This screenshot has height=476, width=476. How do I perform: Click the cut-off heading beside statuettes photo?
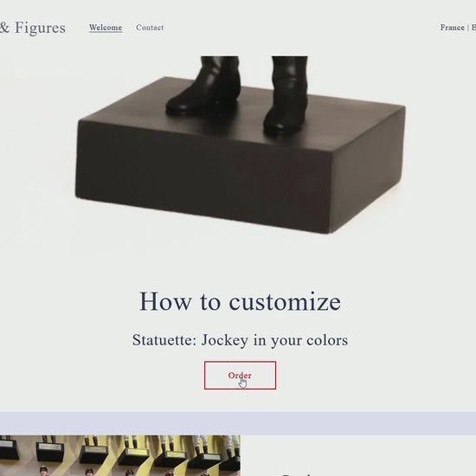(298, 474)
